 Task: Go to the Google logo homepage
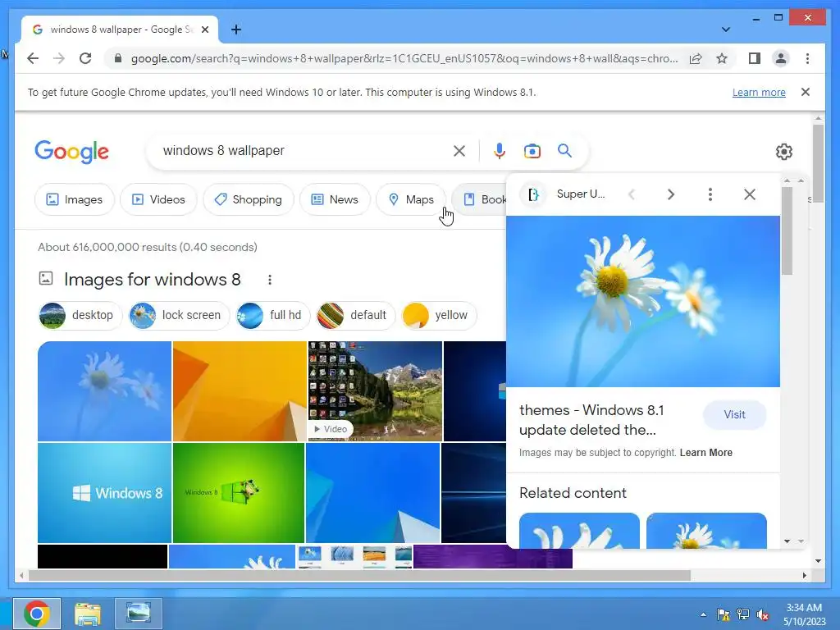tap(72, 152)
